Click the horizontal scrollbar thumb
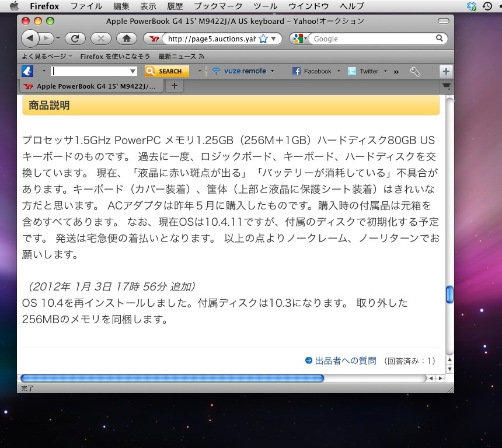This screenshot has width=502, height=448. click(x=172, y=378)
